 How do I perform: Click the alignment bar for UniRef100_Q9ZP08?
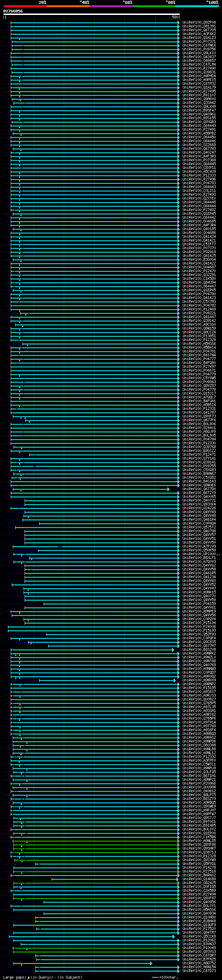95,23
